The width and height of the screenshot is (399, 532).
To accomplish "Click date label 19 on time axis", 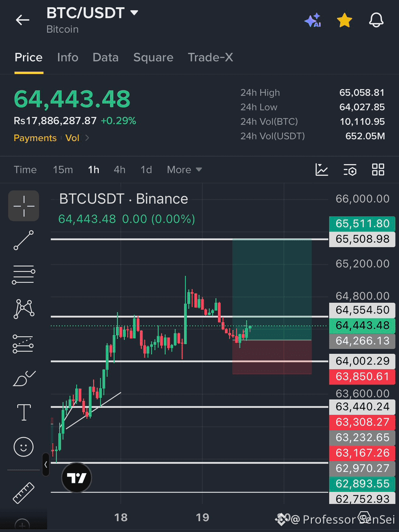I will pyautogui.click(x=202, y=518).
